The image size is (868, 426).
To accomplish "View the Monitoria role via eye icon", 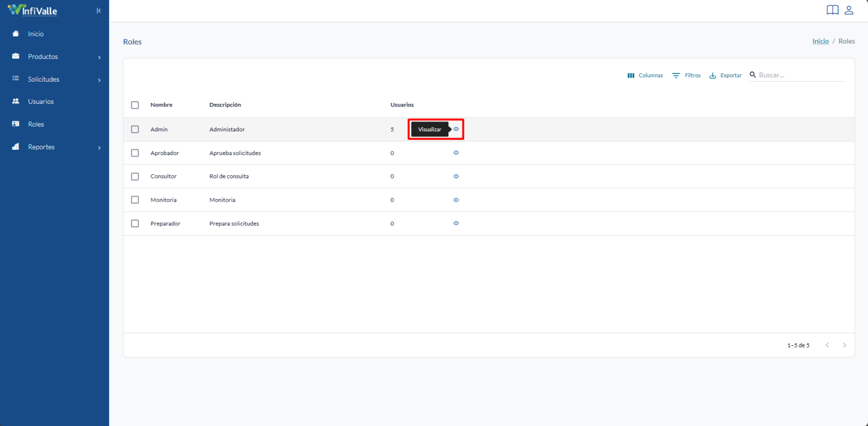I will tap(456, 200).
